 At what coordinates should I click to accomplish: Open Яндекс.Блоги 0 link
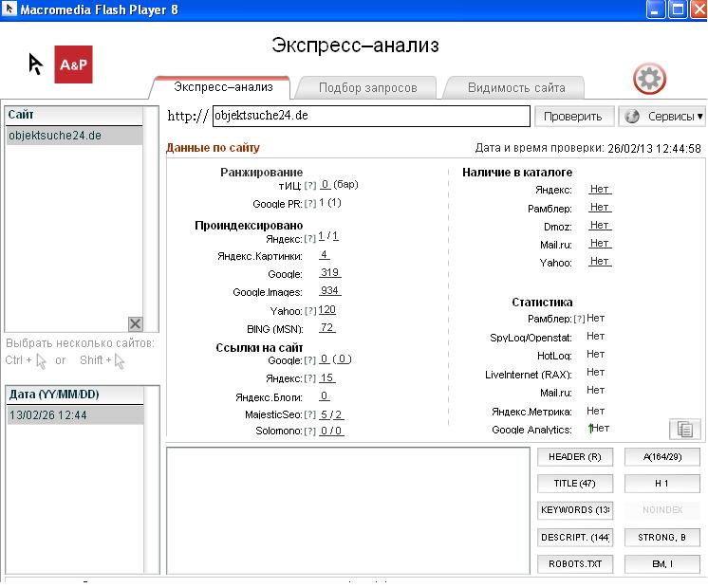click(x=325, y=396)
